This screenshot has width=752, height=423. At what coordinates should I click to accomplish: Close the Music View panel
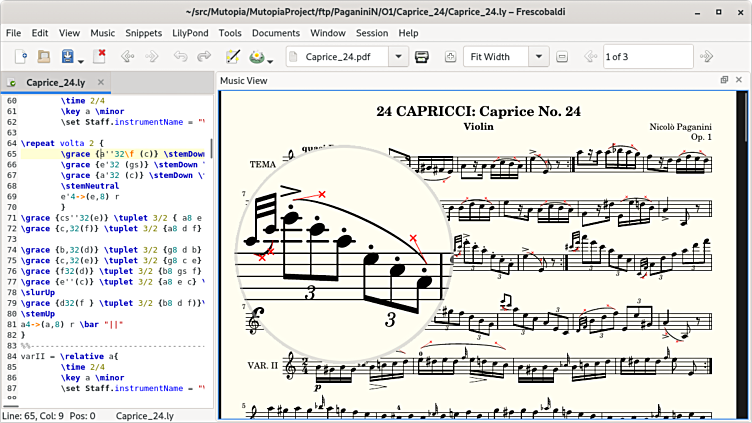click(740, 80)
